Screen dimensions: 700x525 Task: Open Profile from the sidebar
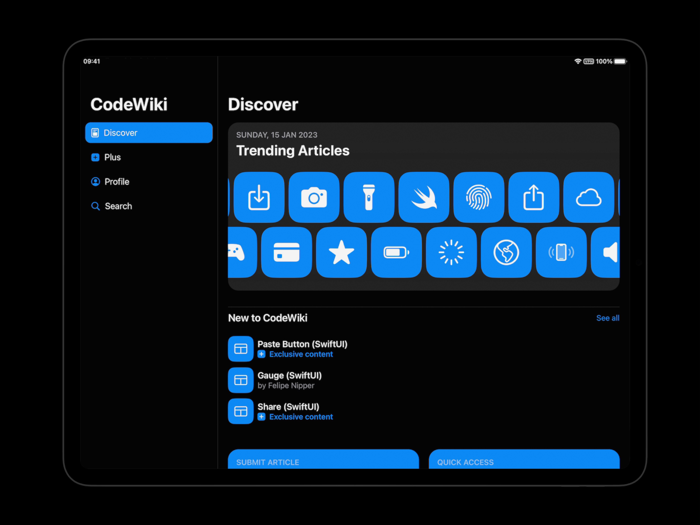(149, 182)
